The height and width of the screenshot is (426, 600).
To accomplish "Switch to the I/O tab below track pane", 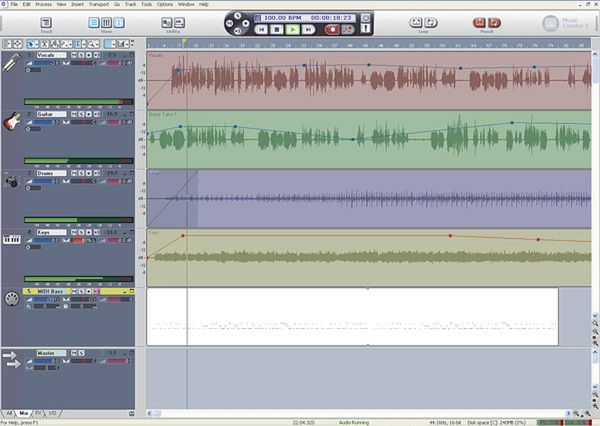I will 52,413.
